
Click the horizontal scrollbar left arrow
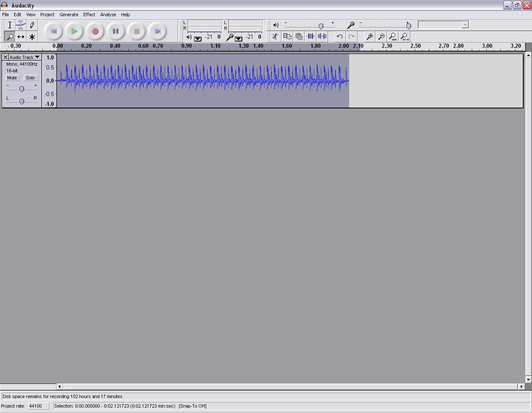pyautogui.click(x=59, y=386)
